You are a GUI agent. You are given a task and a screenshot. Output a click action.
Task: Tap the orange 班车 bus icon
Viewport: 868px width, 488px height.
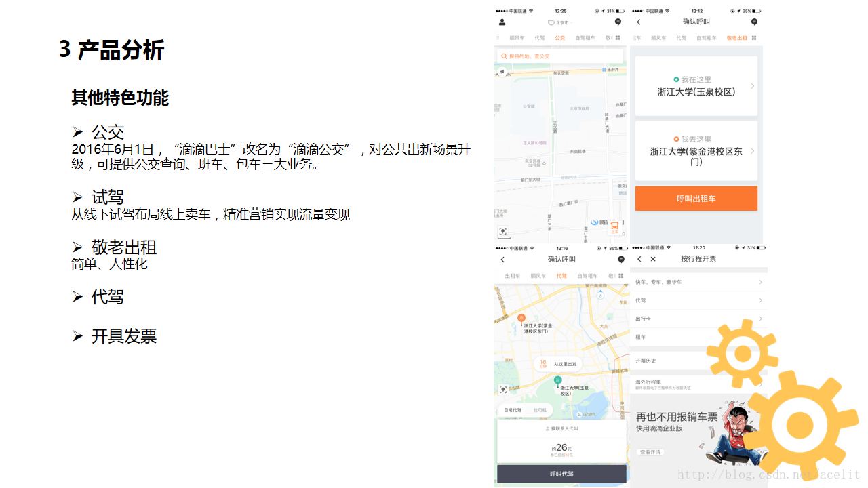tap(615, 227)
